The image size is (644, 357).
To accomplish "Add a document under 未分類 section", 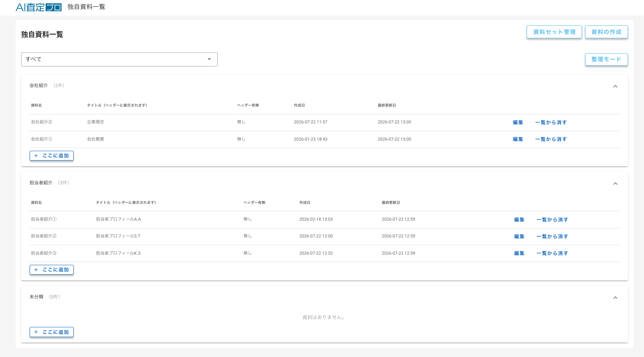I will click(51, 332).
